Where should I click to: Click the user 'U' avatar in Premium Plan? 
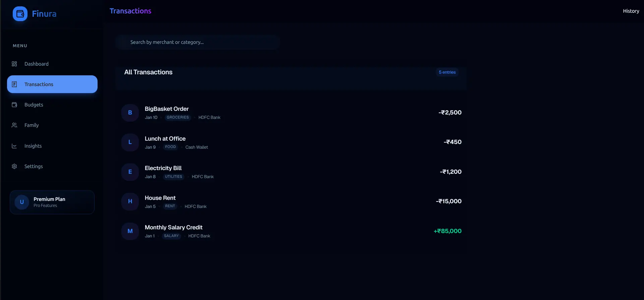coord(22,202)
